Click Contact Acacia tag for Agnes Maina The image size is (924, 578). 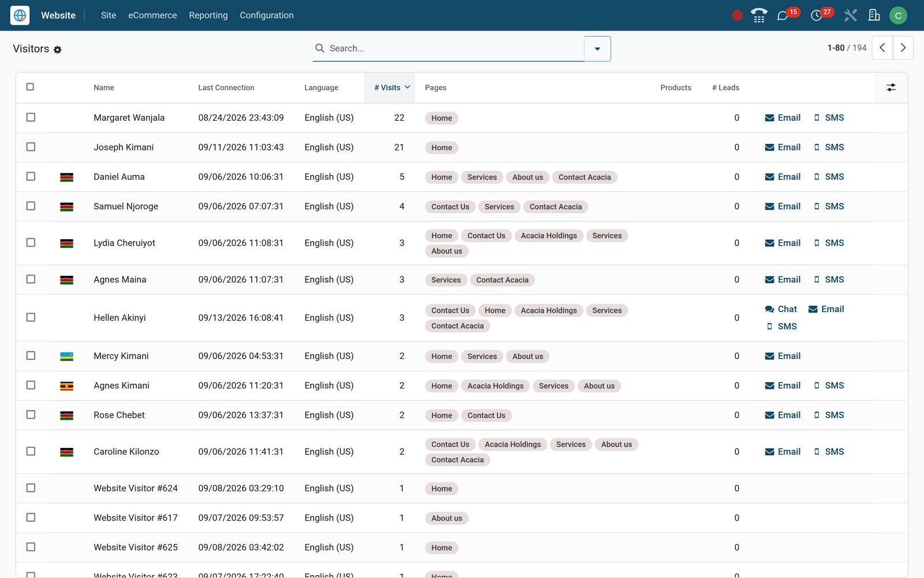[502, 280]
